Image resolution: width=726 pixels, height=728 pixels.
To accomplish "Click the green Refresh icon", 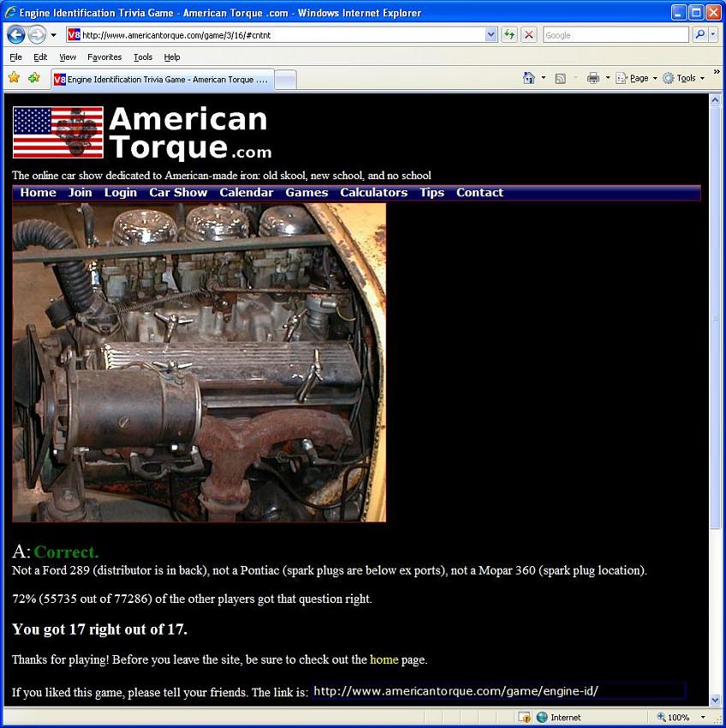I will [509, 35].
